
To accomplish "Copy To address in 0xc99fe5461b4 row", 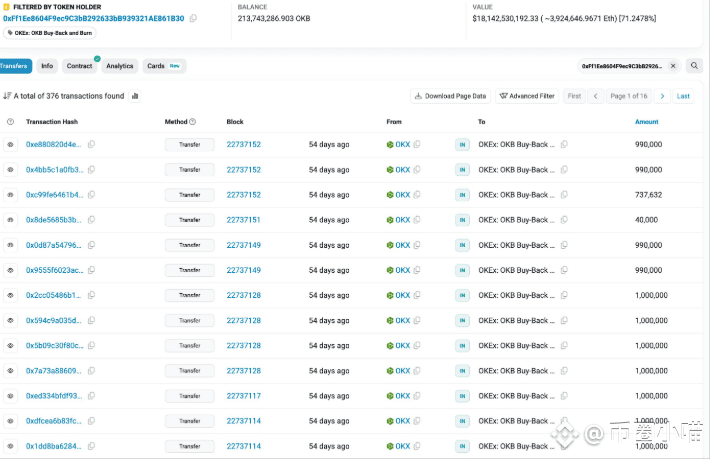I will coord(564,195).
